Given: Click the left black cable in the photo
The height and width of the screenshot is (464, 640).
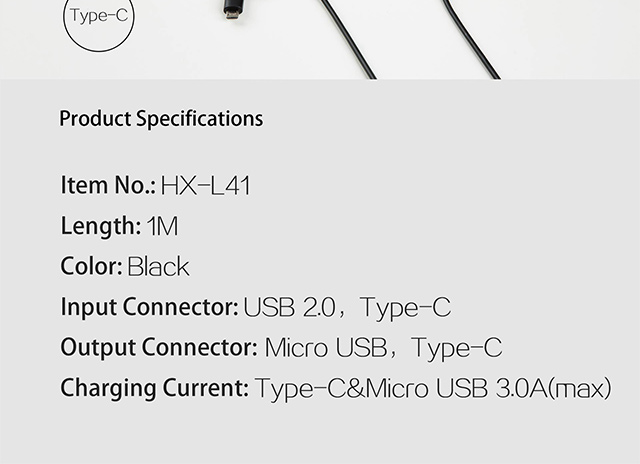Looking at the screenshot, I should pyautogui.click(x=348, y=38).
